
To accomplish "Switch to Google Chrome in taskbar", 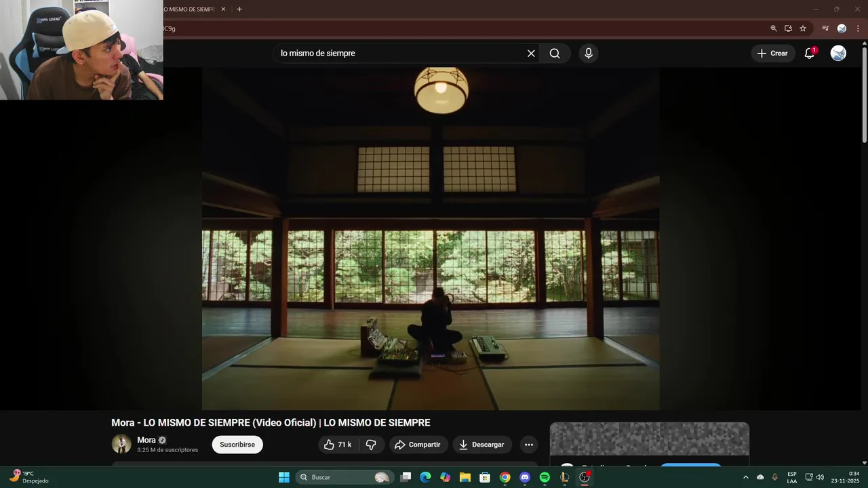I will 505,477.
